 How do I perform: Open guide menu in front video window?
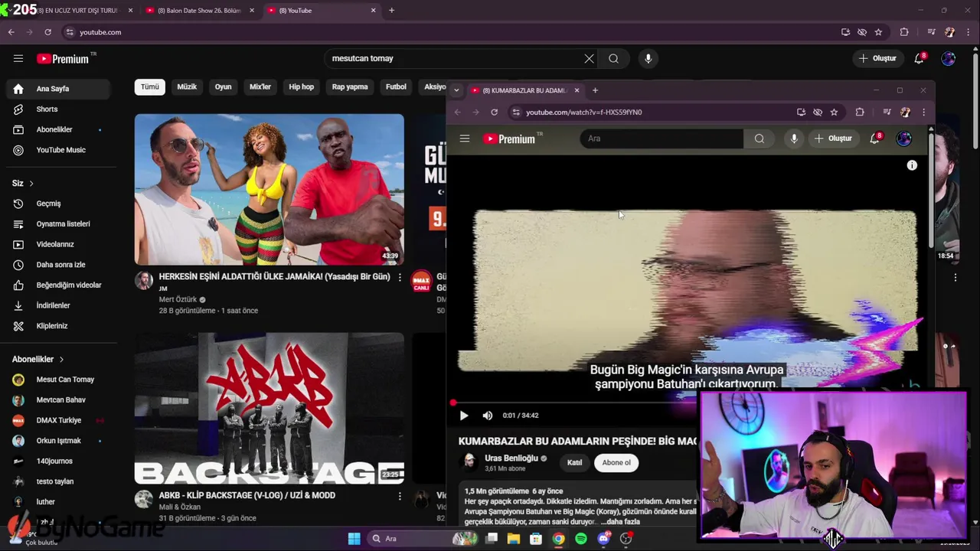pyautogui.click(x=465, y=139)
